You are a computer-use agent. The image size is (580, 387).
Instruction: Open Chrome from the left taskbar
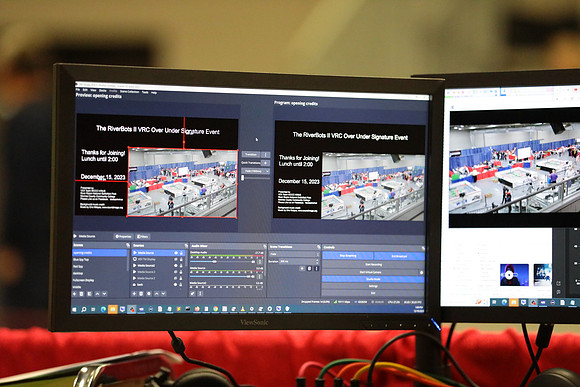click(x=216, y=309)
